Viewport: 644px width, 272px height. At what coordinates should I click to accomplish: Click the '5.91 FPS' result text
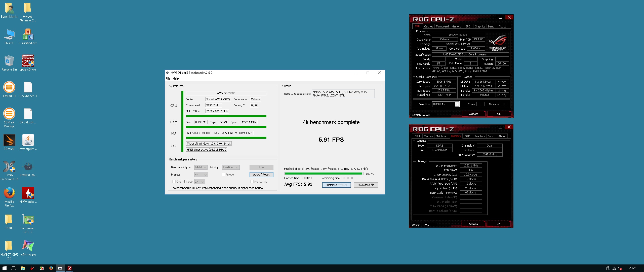[x=331, y=140]
